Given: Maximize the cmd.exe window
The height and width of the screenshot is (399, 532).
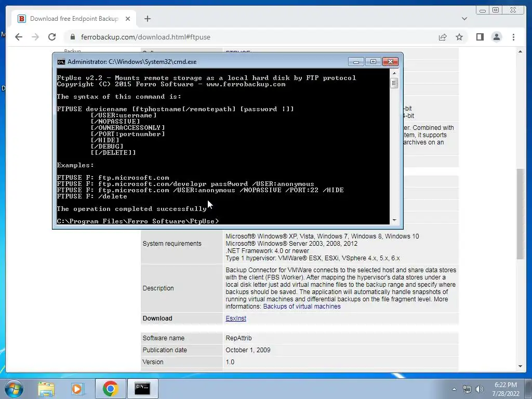Looking at the screenshot, I should click(x=373, y=62).
